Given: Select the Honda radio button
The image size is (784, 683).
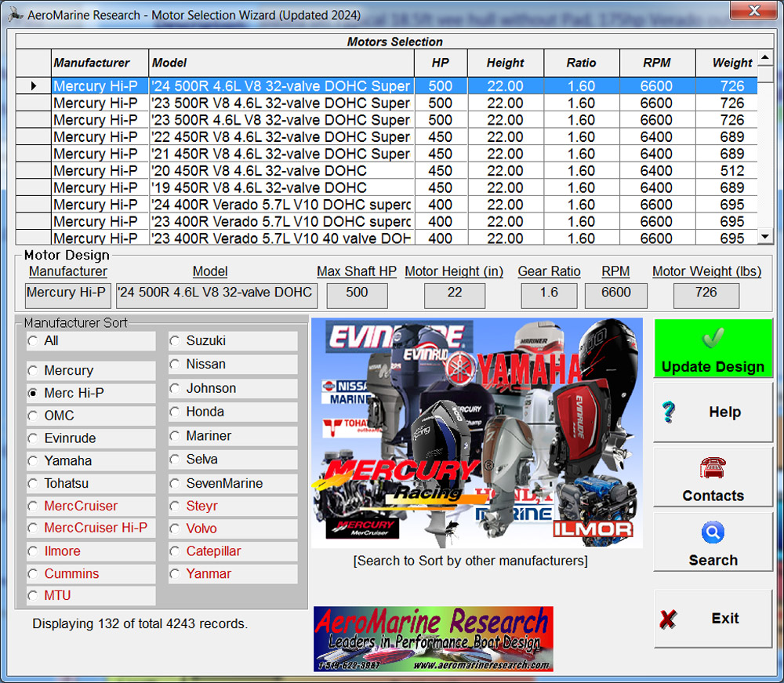Looking at the screenshot, I should coord(175,412).
